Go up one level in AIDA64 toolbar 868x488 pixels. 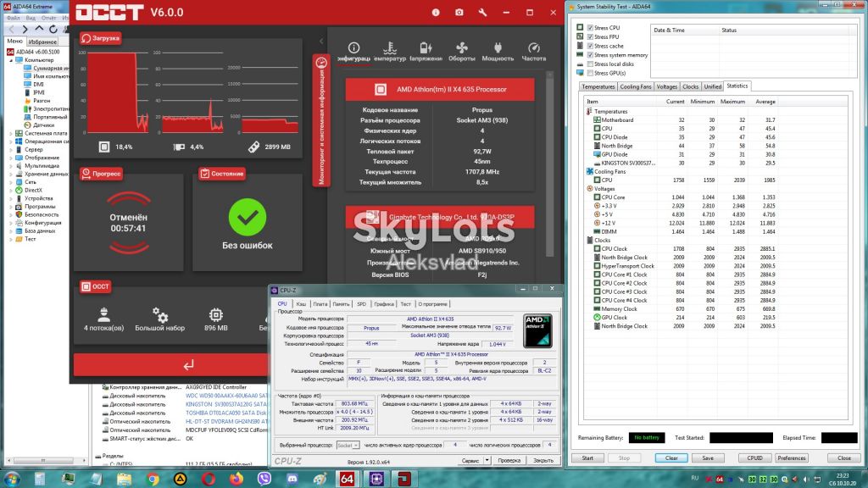[39, 29]
